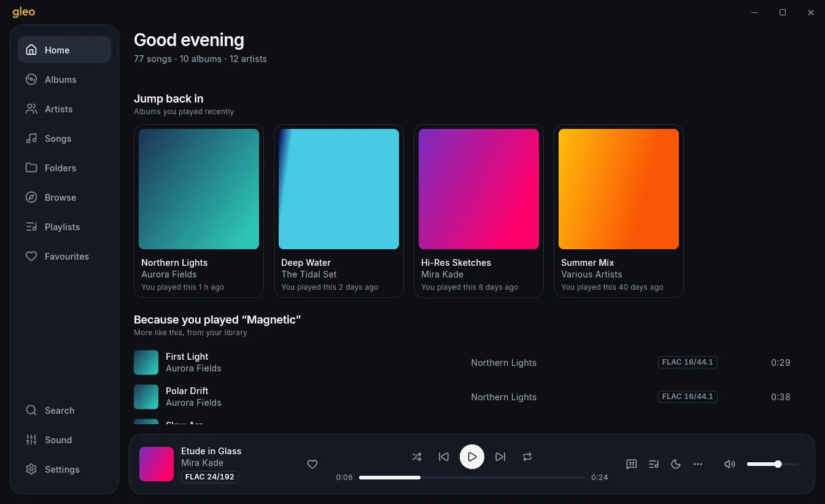Click the round play button
The image size is (825, 504).
[x=472, y=457]
